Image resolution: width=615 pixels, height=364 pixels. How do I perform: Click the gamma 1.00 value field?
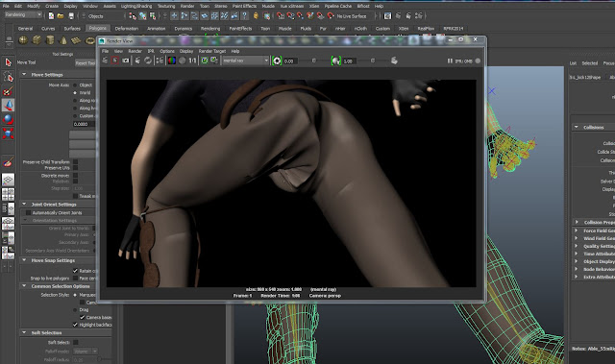point(349,61)
